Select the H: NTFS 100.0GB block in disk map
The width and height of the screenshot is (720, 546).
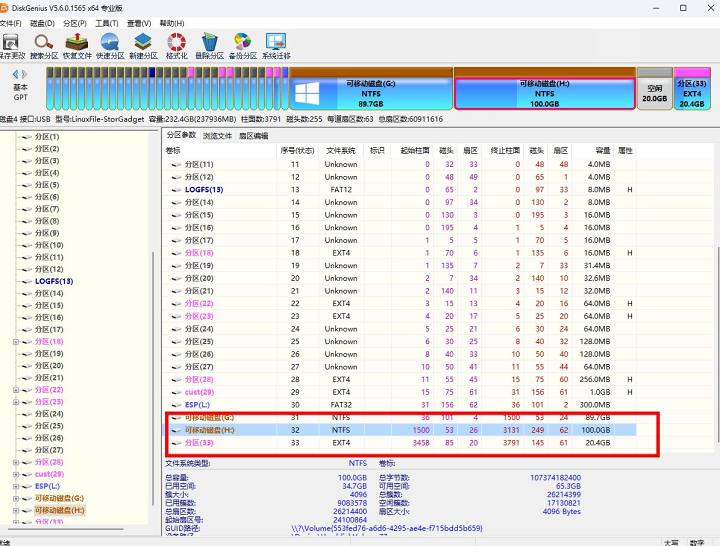point(545,89)
